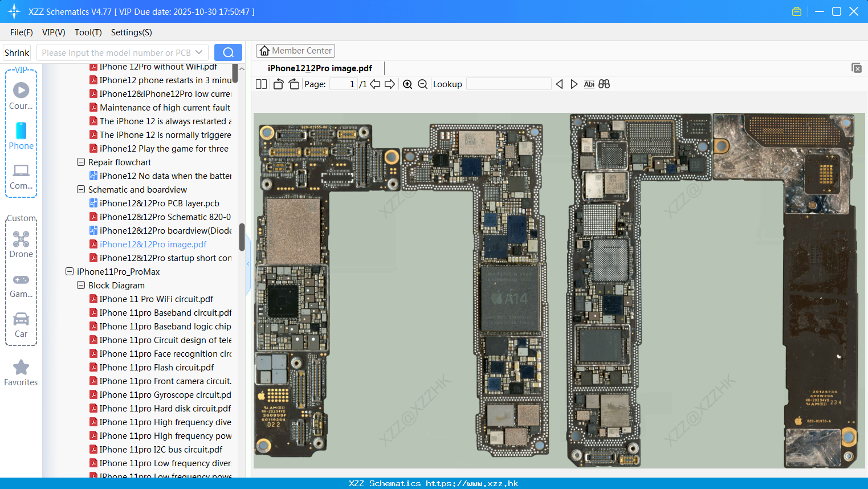The height and width of the screenshot is (489, 868).
Task: Select the Phone category icon
Action: tap(21, 136)
